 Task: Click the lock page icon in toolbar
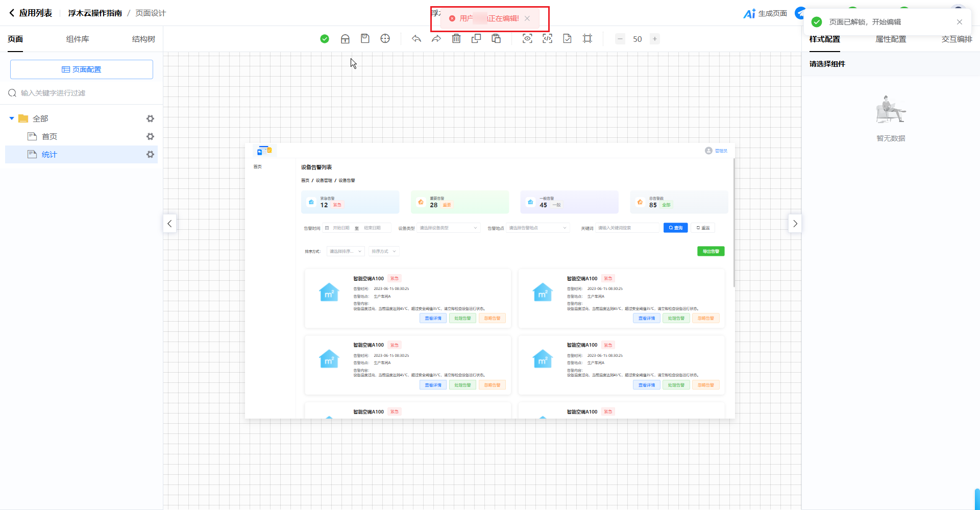coord(345,39)
